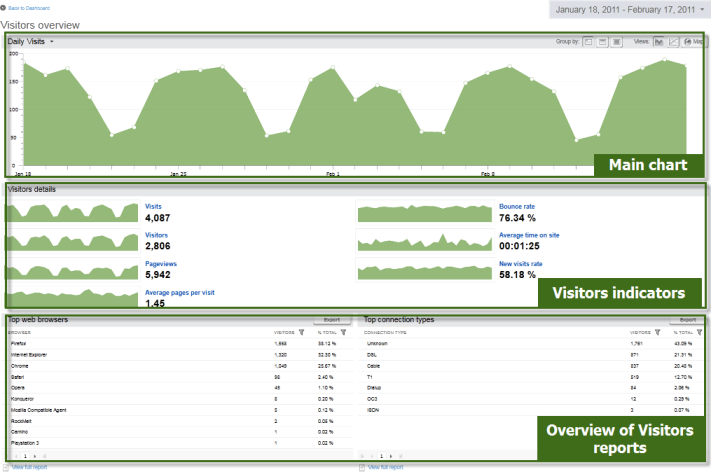The width and height of the screenshot is (711, 472).
Task: Click the Visits sparkline thumbnail
Action: [71, 211]
